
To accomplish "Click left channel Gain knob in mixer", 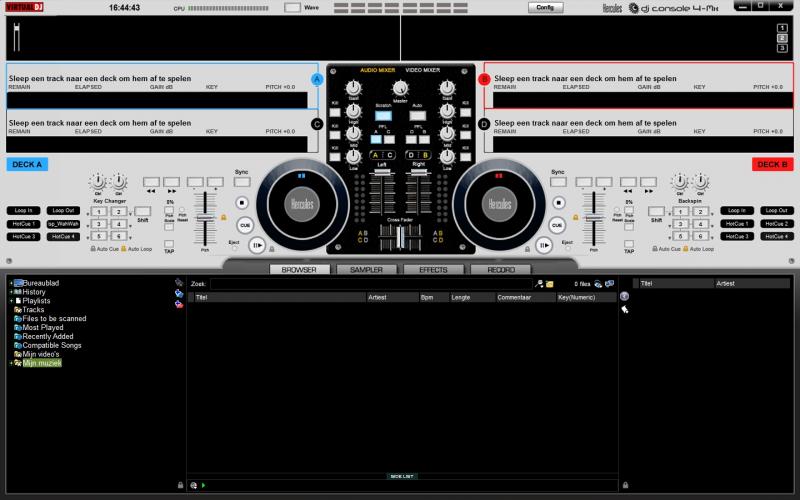I will [x=353, y=88].
